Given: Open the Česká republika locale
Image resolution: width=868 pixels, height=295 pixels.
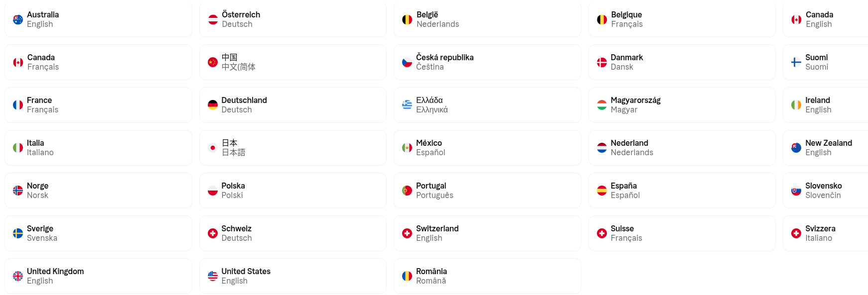Looking at the screenshot, I should pyautogui.click(x=487, y=62).
